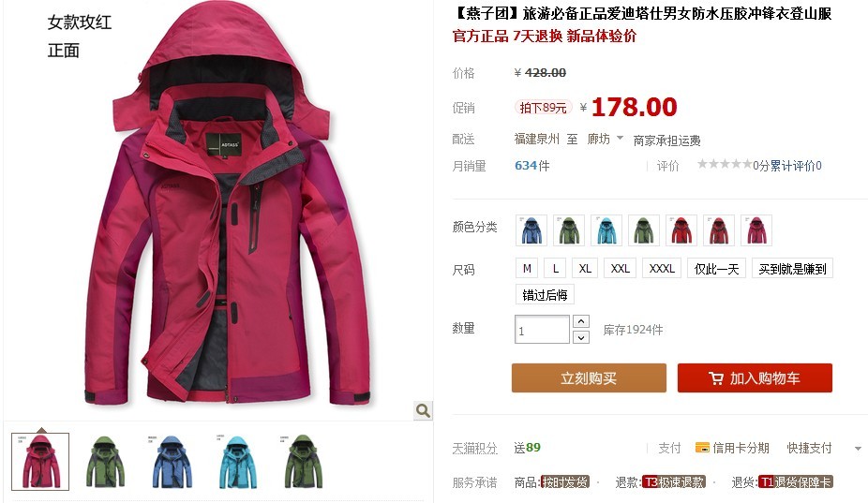
Task: Select the 仅此一天 size option
Action: [716, 269]
